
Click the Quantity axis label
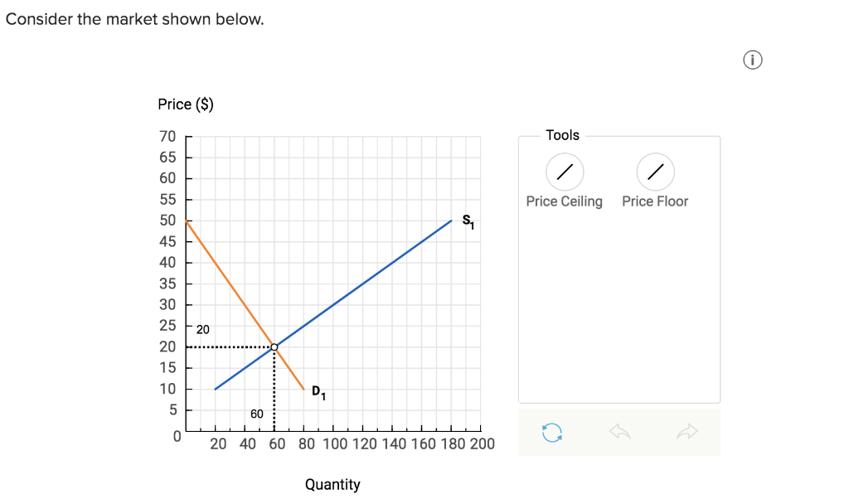pyautogui.click(x=332, y=484)
